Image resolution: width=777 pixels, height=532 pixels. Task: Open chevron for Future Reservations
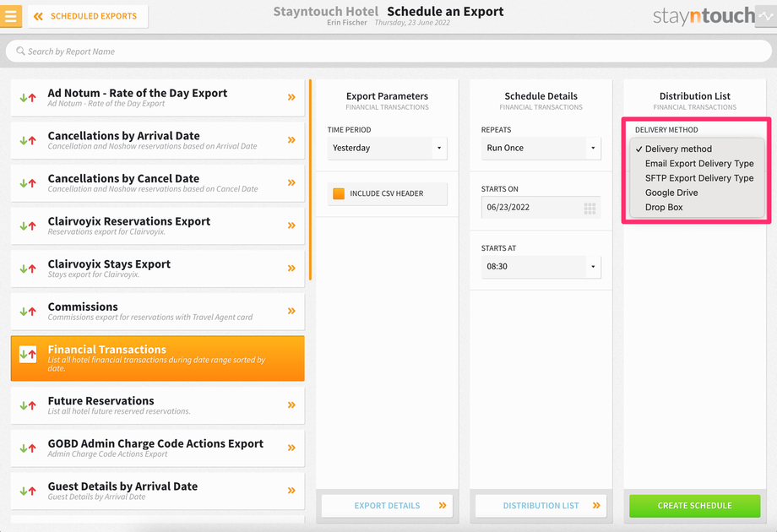tap(291, 405)
